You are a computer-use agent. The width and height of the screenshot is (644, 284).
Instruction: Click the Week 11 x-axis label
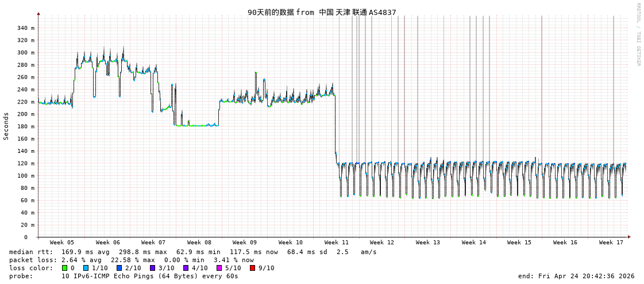tap(336, 243)
